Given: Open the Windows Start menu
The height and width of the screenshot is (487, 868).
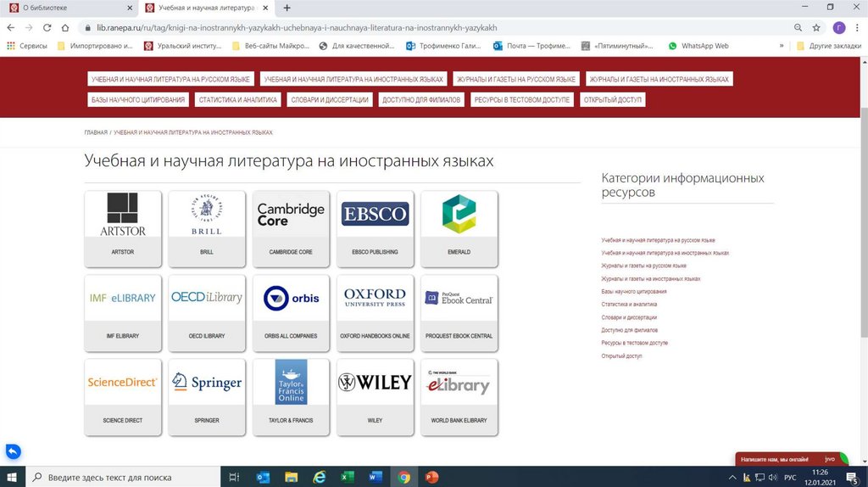Looking at the screenshot, I should pos(12,477).
